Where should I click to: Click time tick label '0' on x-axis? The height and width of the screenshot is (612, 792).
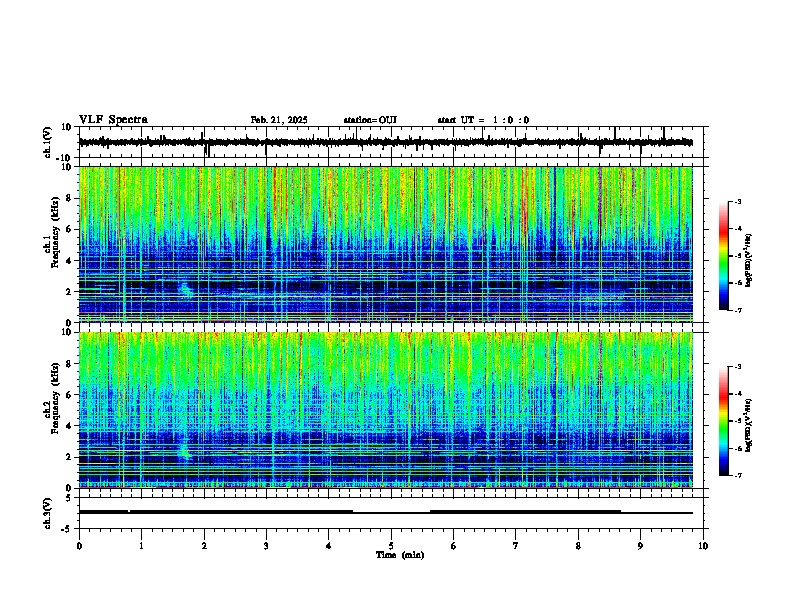coord(79,546)
